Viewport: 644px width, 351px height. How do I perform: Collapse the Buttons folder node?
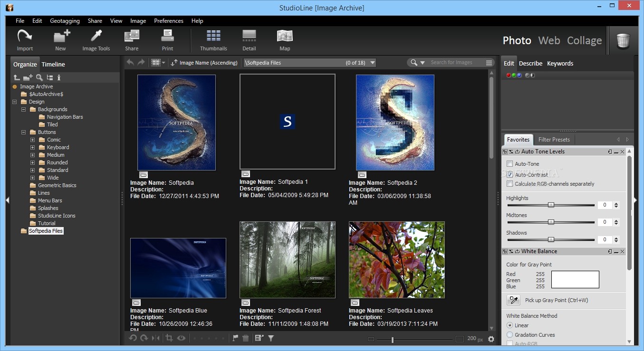coord(24,132)
